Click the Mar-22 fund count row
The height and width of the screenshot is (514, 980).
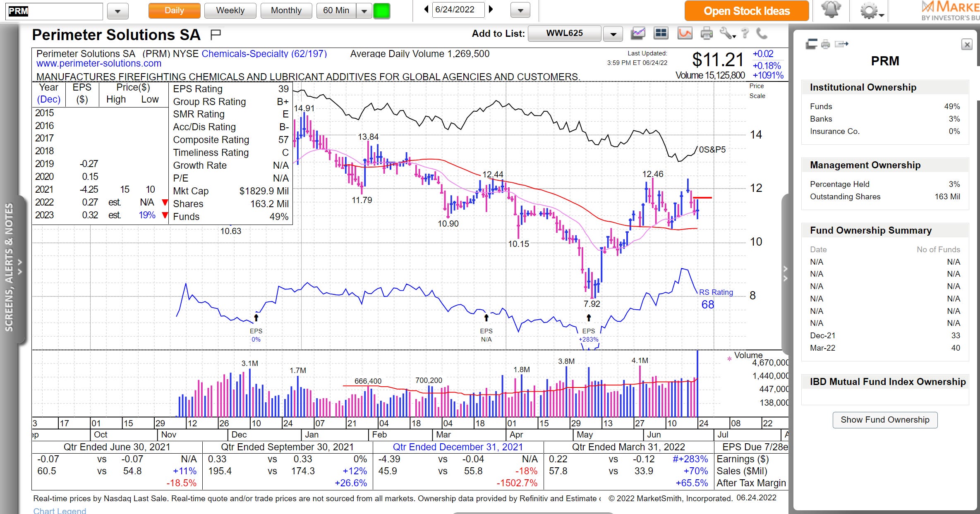point(885,348)
